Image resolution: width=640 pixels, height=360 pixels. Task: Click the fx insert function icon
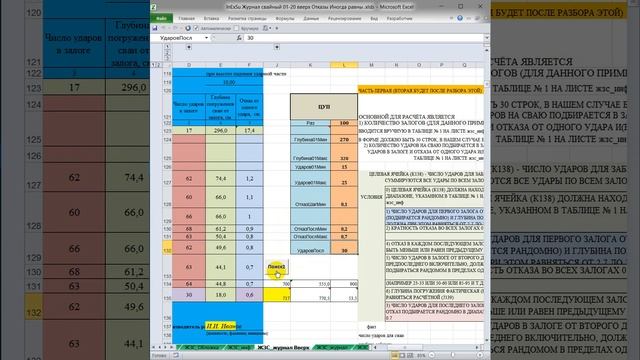pyautogui.click(x=239, y=38)
